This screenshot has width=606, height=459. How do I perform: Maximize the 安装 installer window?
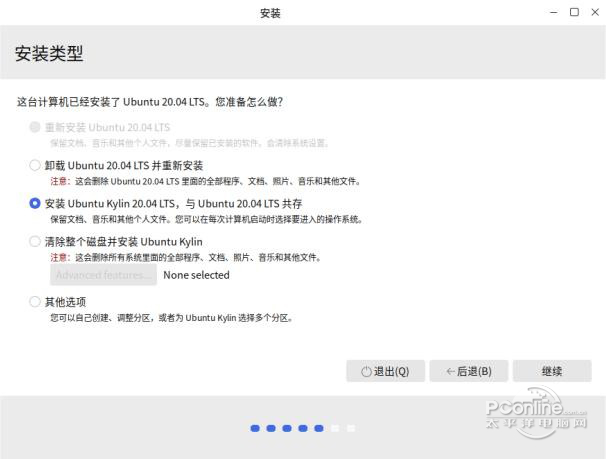point(574,12)
